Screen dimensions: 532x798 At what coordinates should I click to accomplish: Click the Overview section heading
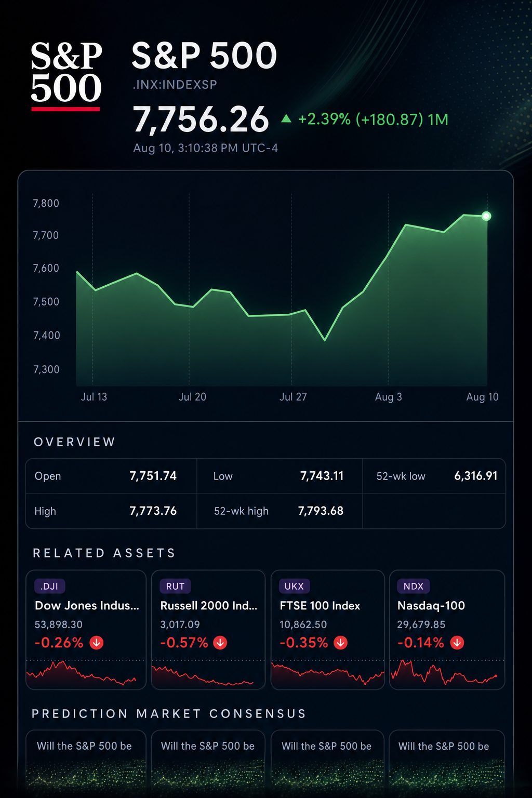tap(74, 442)
